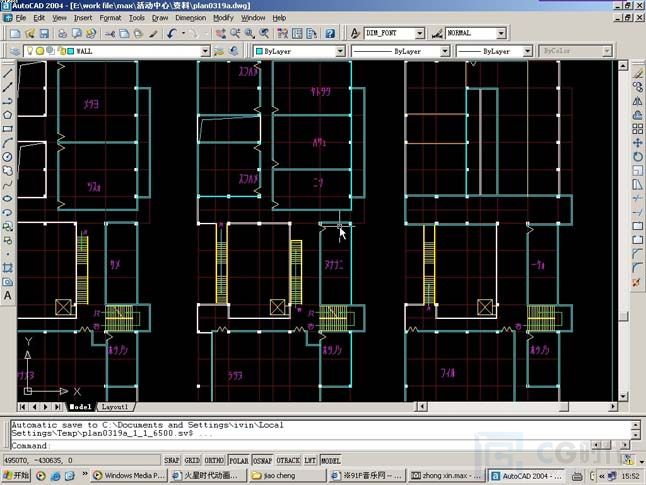The image size is (646, 485).
Task: Click the Pan Realtime icon
Action: tap(220, 33)
